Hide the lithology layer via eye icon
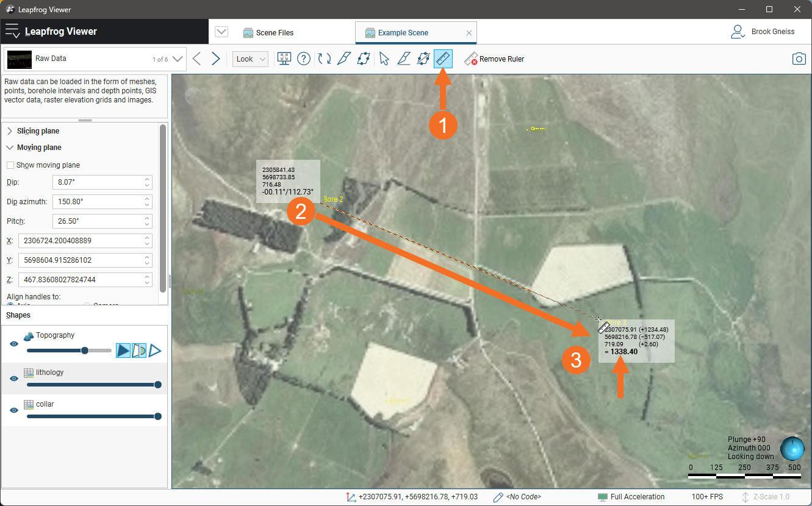 point(14,379)
